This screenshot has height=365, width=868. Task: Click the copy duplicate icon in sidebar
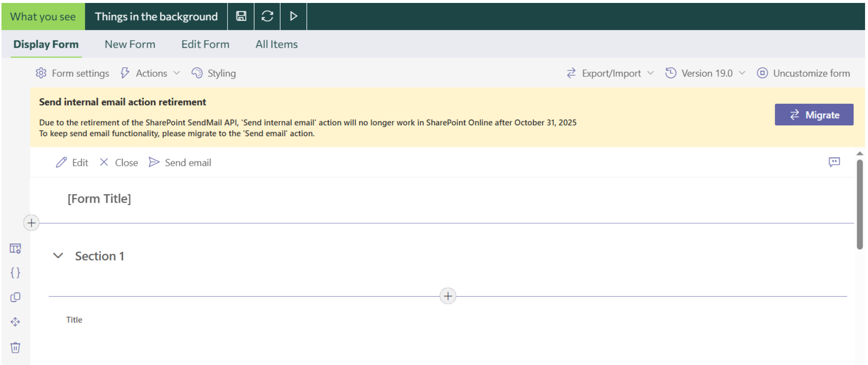coord(15,297)
